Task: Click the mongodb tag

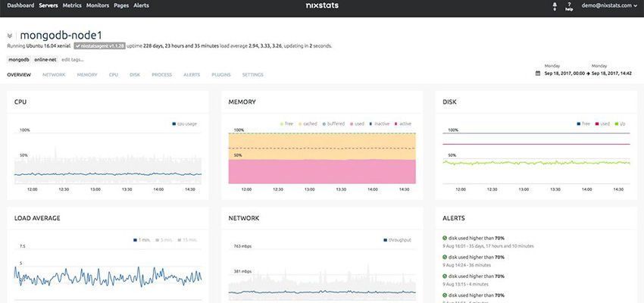Action: [x=19, y=60]
